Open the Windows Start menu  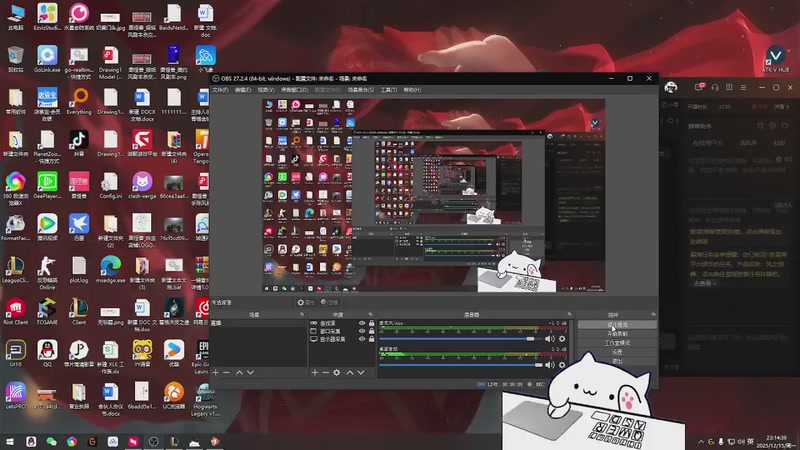[10, 441]
